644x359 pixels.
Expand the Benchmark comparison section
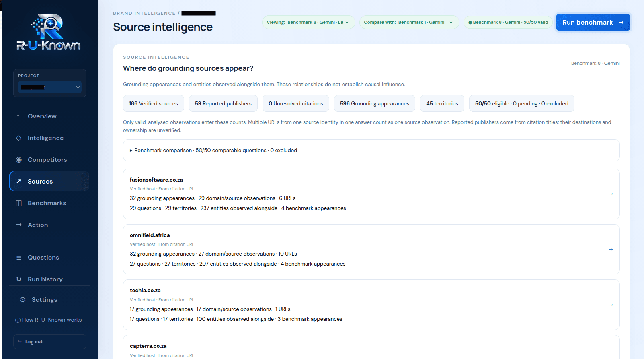(371, 150)
